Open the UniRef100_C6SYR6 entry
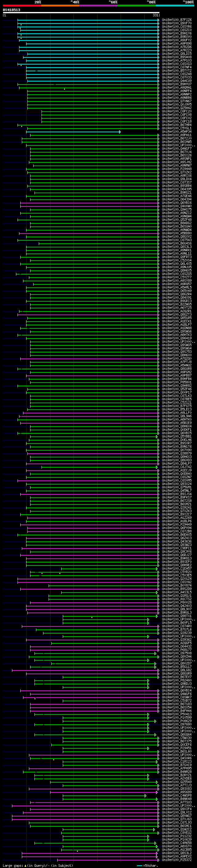This screenshot has width=197, height=868. click(x=176, y=26)
